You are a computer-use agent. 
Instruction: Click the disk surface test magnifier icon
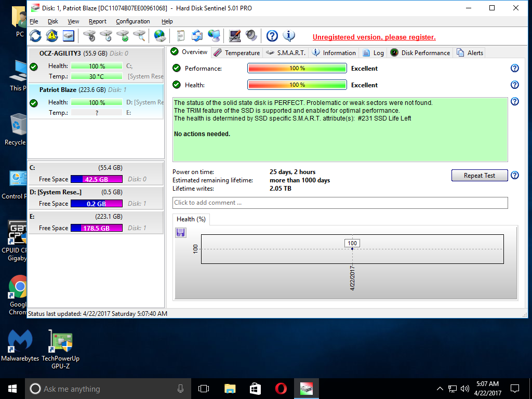(139, 36)
